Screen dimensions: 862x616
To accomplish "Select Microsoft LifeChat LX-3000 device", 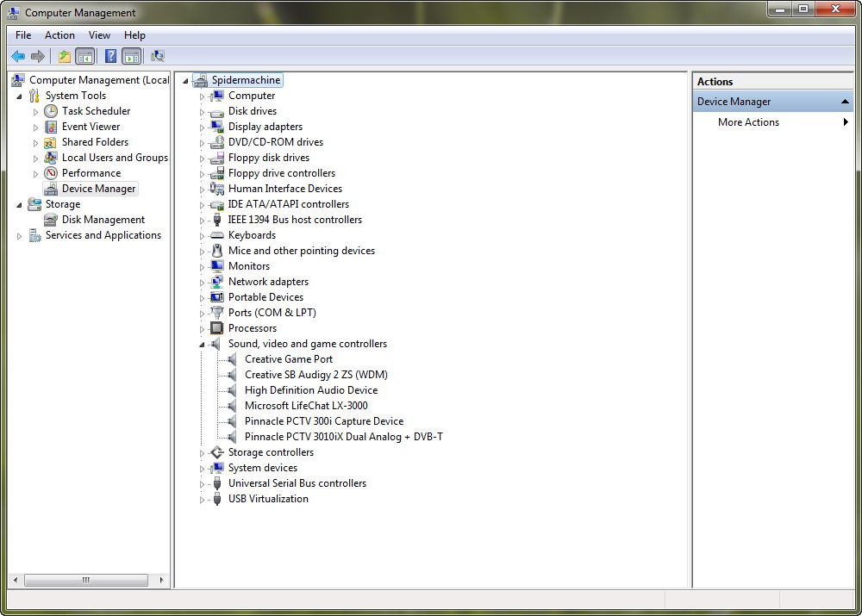I will [x=306, y=406].
